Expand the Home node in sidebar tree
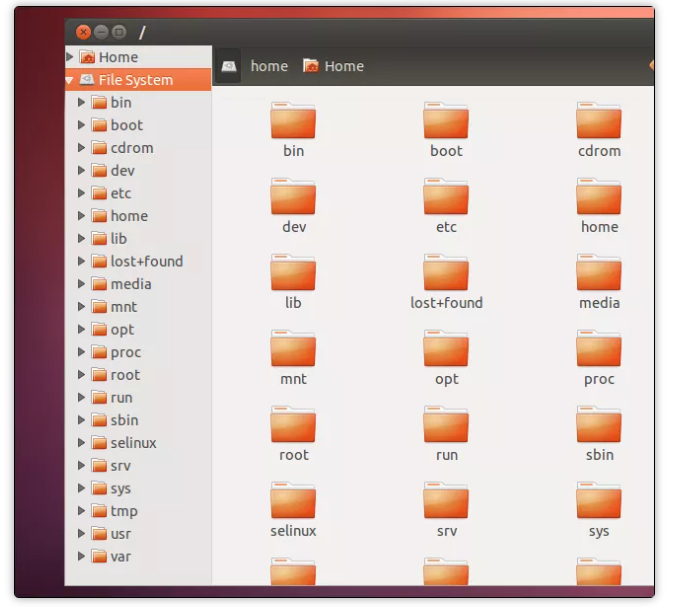This screenshot has width=673, height=607. [70, 57]
